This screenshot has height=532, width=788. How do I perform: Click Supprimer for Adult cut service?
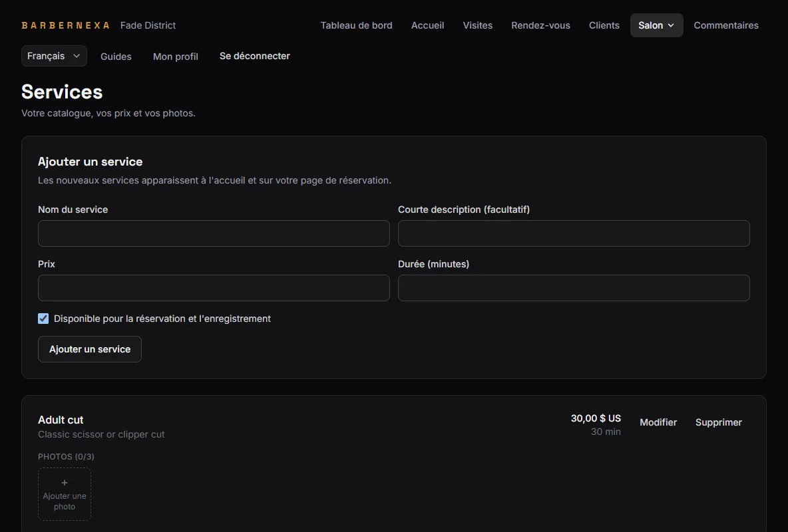719,422
